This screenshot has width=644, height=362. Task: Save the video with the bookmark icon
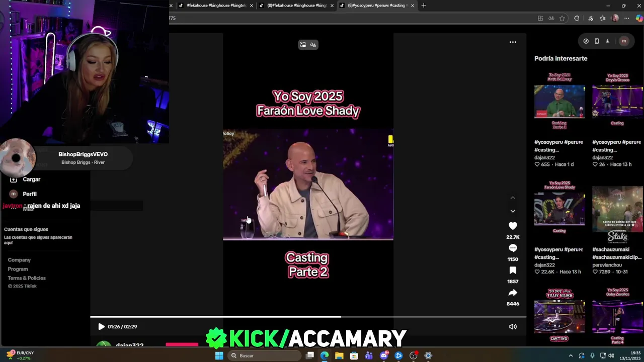513,270
